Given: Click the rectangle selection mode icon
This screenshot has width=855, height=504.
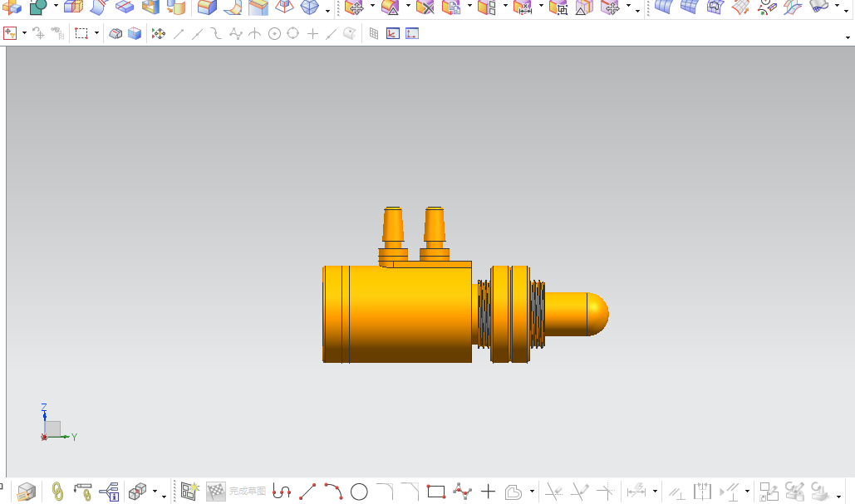Looking at the screenshot, I should pyautogui.click(x=81, y=33).
